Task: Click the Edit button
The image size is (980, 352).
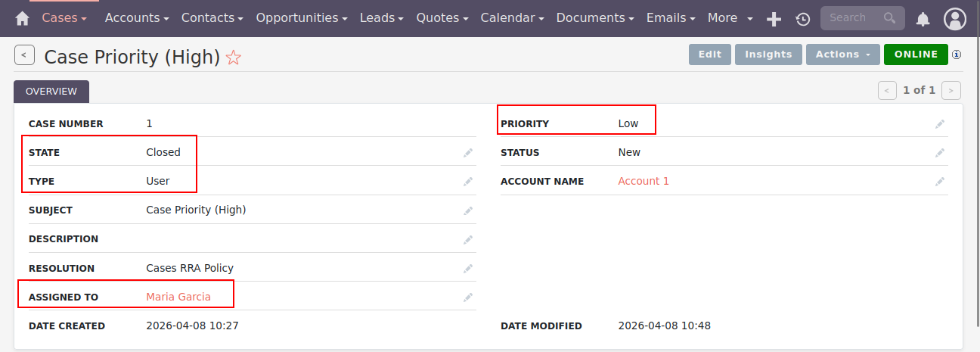Action: tap(709, 55)
